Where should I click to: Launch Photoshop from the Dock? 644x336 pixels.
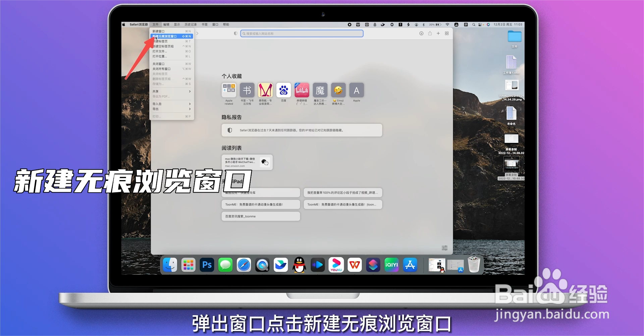click(x=207, y=265)
